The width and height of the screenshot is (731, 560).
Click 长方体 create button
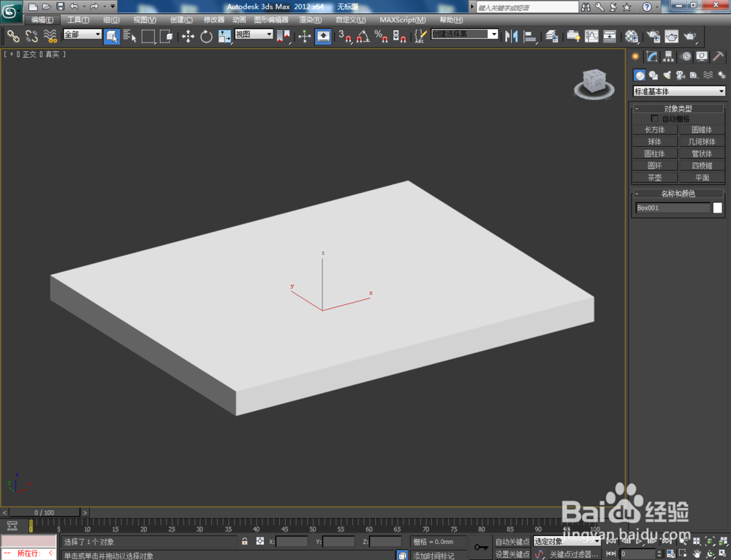(654, 129)
